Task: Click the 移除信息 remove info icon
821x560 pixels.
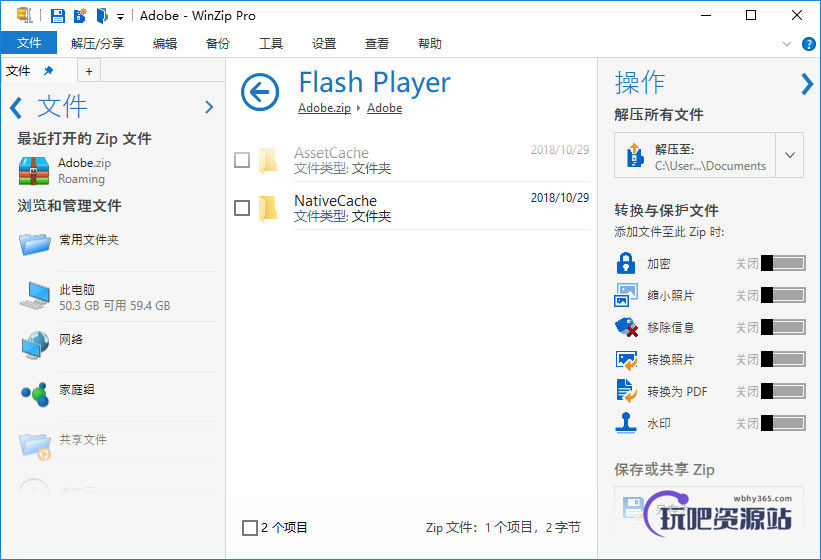Action: click(x=626, y=327)
